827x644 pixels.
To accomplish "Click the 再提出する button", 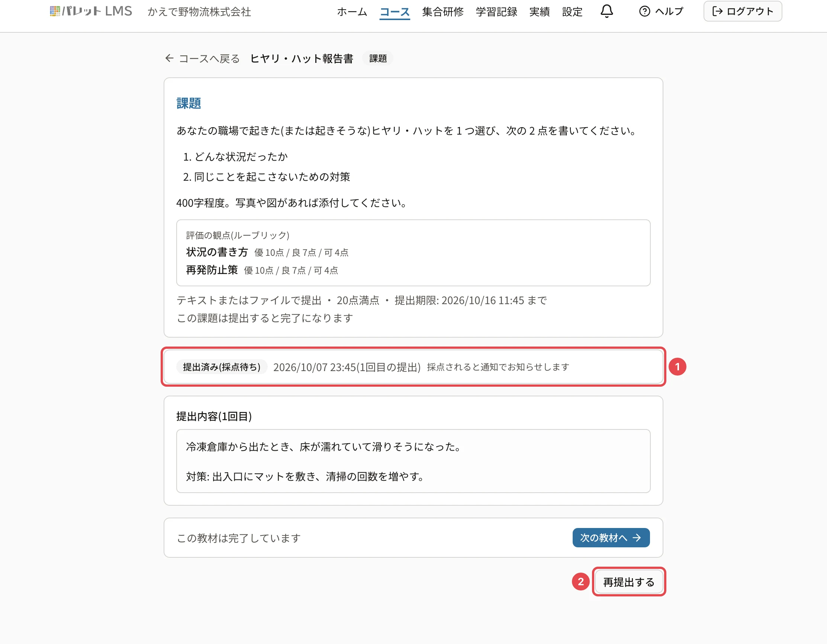I will click(x=628, y=582).
